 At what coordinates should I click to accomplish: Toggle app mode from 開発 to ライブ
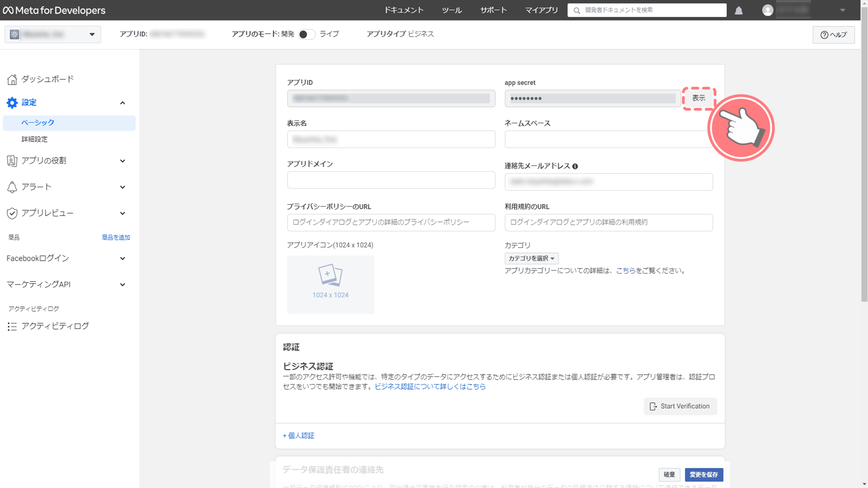click(306, 34)
